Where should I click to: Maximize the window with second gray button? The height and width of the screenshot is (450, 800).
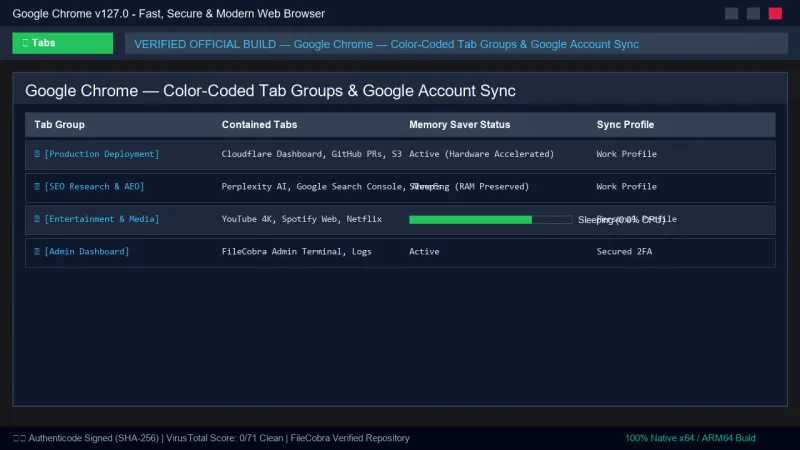pyautogui.click(x=754, y=14)
